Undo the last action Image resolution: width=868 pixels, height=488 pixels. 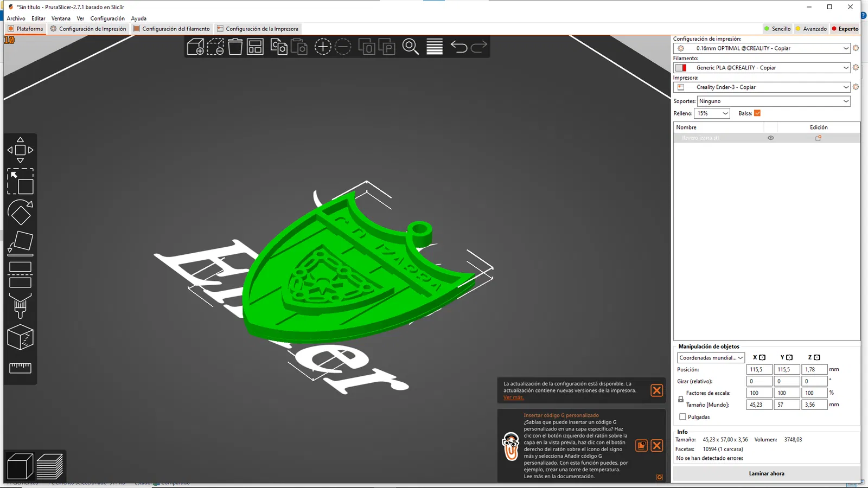459,47
